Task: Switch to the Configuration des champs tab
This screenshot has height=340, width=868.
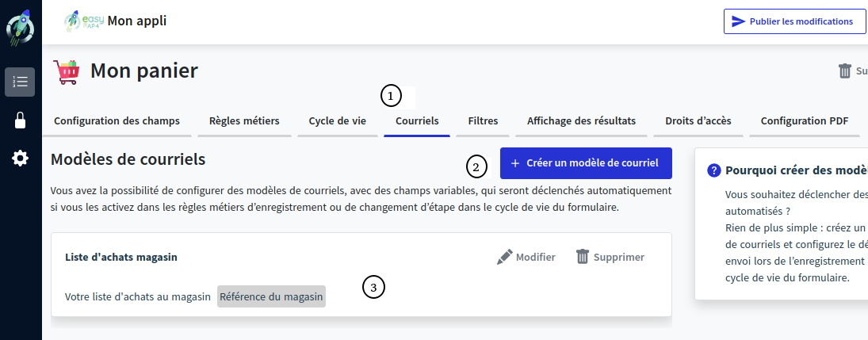Action: coord(117,121)
